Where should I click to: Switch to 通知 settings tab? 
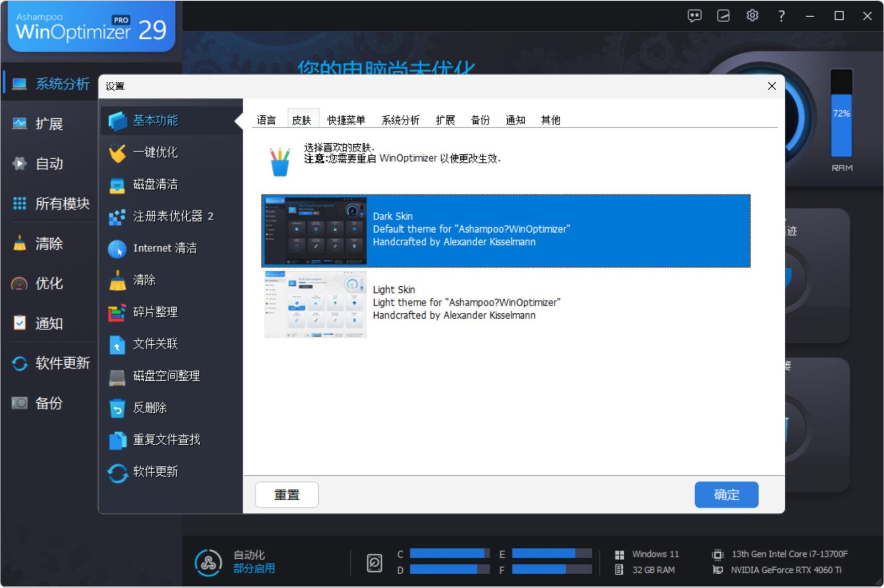[x=515, y=120]
